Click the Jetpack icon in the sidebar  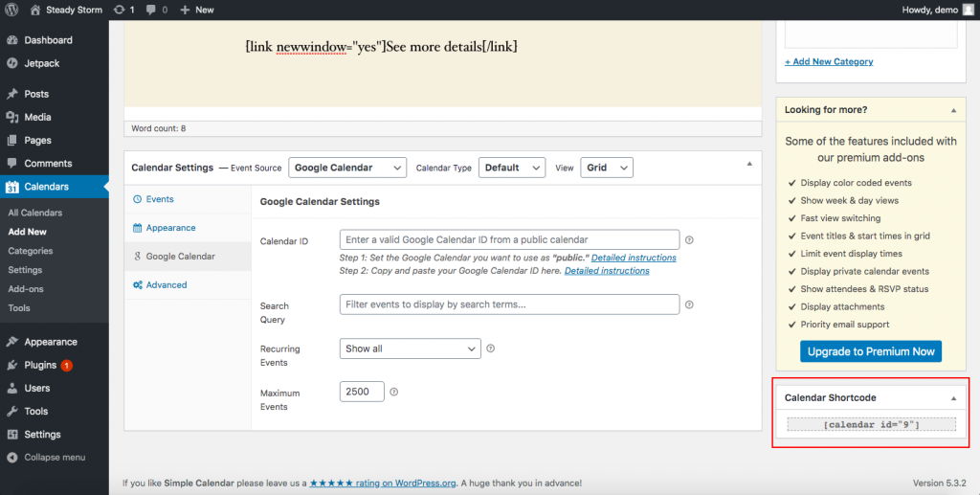[11, 63]
